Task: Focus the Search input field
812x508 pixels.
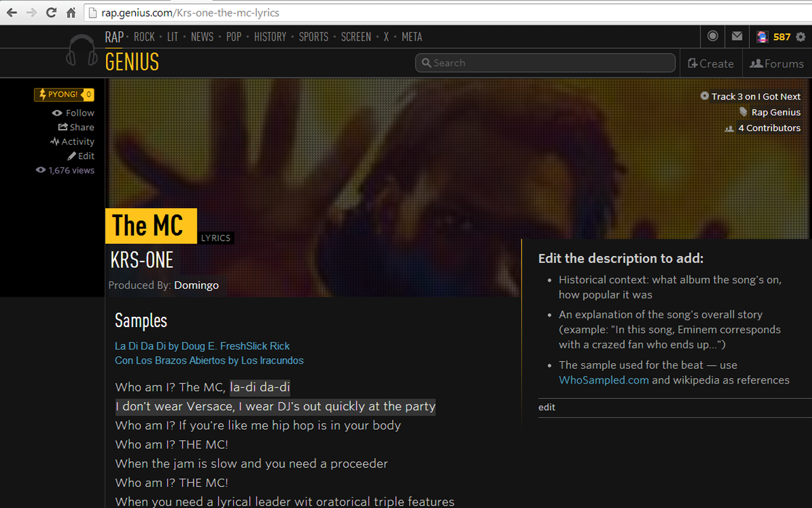Action: coord(546,63)
